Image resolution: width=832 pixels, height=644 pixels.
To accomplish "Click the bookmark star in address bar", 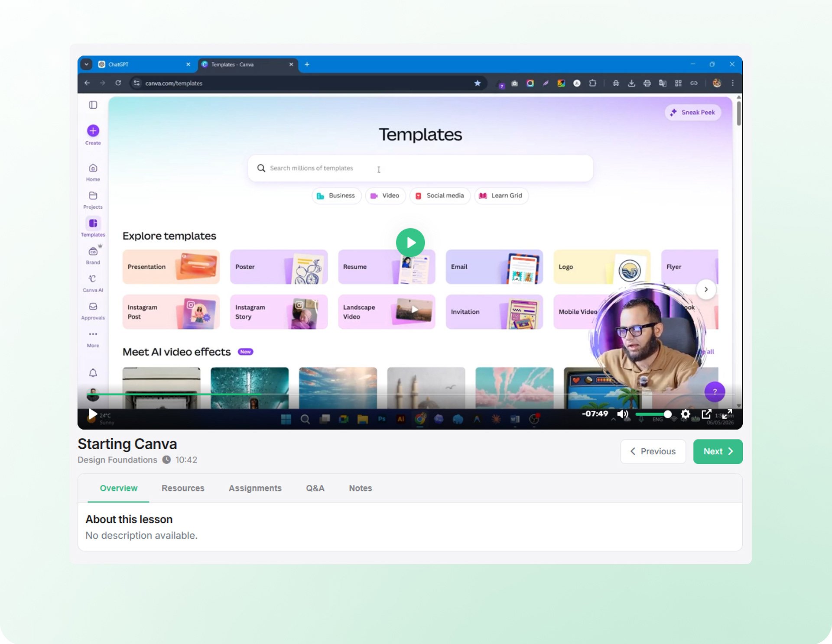I will coord(477,83).
